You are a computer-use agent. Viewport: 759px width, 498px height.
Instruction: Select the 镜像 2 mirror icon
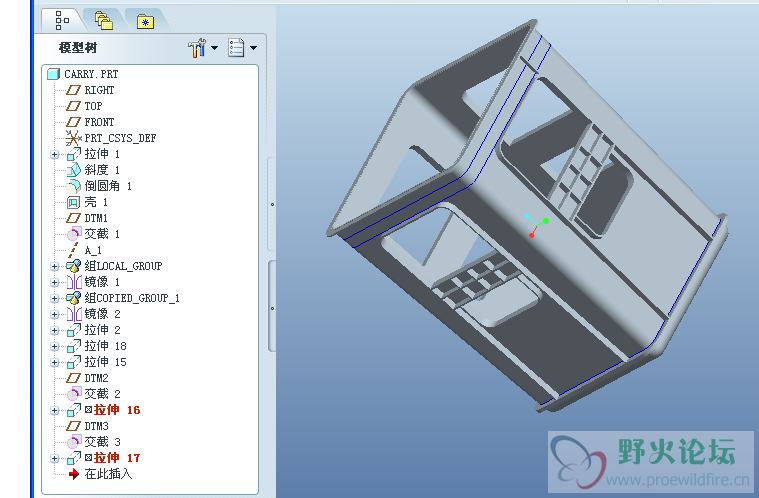pyautogui.click(x=74, y=314)
